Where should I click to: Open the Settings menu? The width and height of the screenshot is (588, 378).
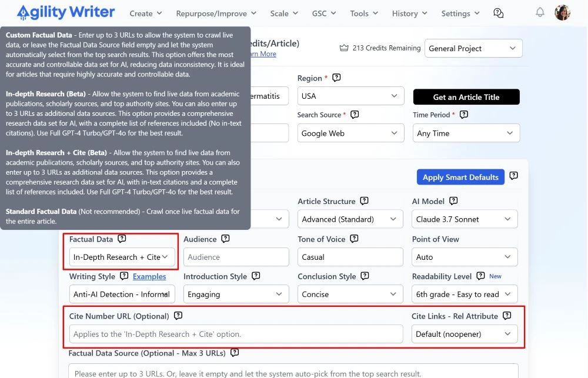(x=460, y=14)
